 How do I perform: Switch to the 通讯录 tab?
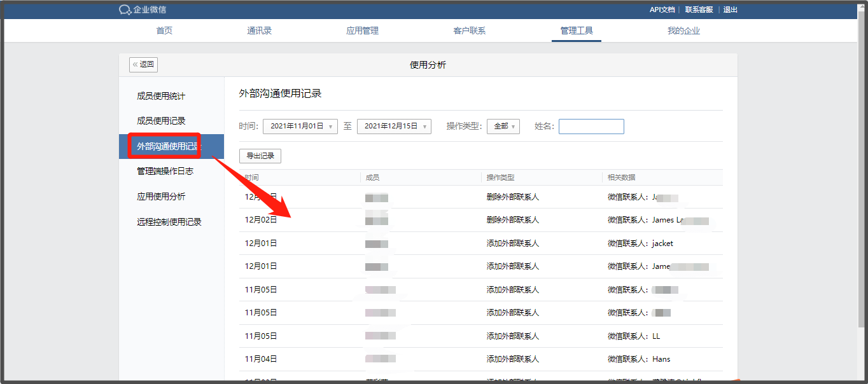pos(260,31)
